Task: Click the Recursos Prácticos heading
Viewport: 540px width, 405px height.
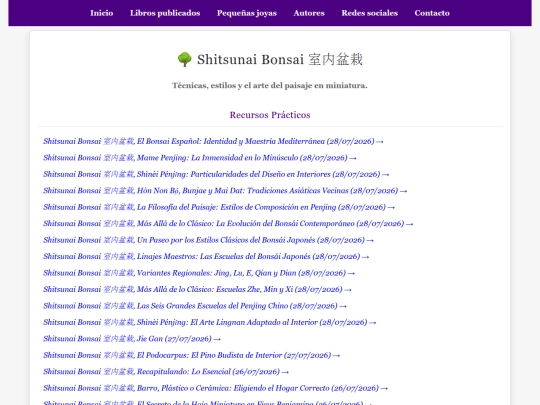Action: pyautogui.click(x=270, y=115)
